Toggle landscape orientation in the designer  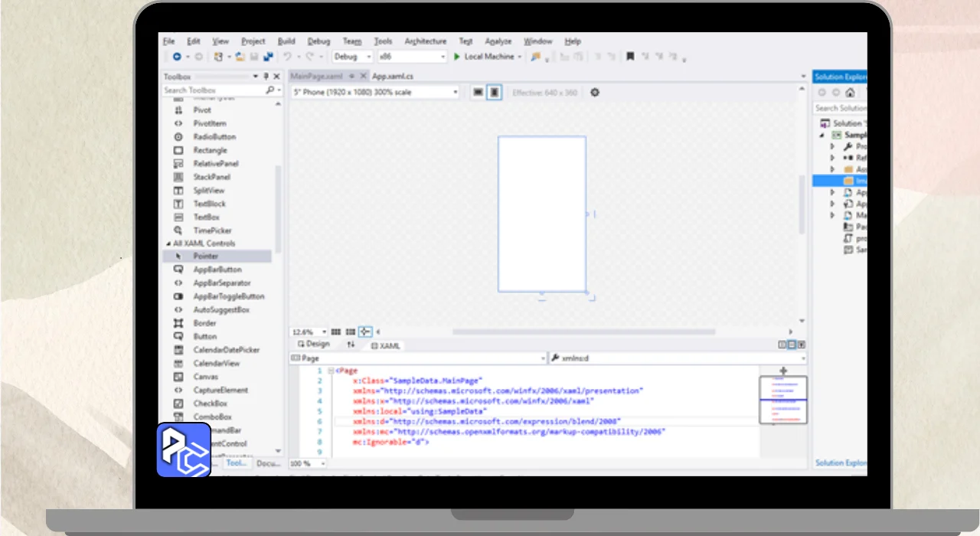pyautogui.click(x=478, y=93)
